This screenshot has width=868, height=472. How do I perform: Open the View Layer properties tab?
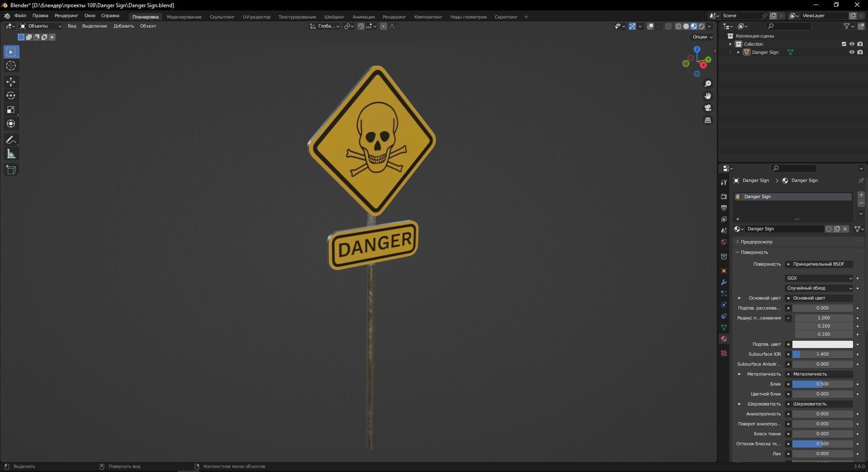(724, 219)
